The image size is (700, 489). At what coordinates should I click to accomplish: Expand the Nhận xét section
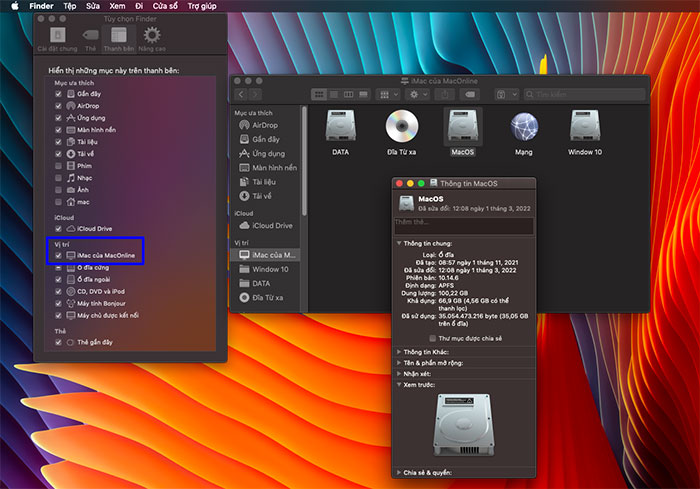(x=399, y=374)
